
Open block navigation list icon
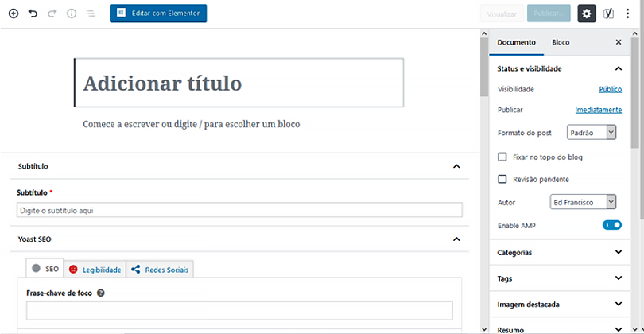point(91,14)
